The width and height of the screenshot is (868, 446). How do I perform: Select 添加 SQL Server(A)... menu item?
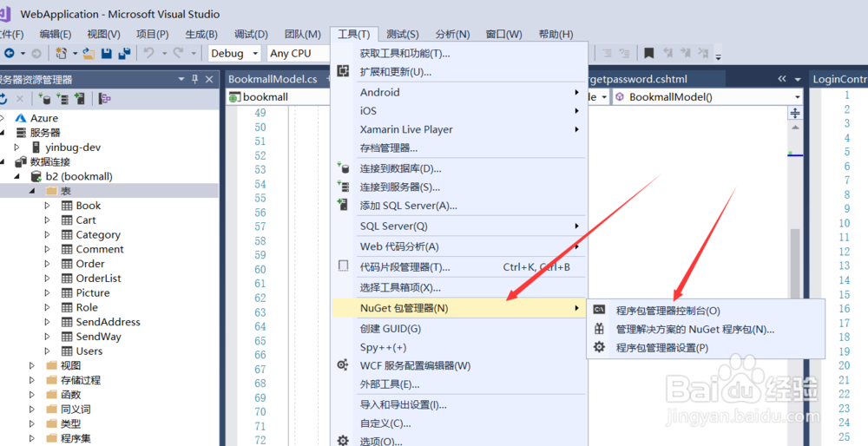[x=459, y=206]
